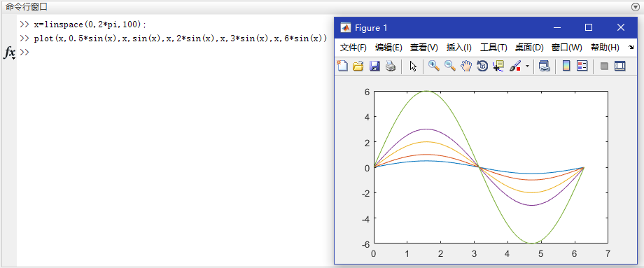This screenshot has width=644, height=268.
Task: Click the 命令行窗口 panel title
Action: point(27,6)
